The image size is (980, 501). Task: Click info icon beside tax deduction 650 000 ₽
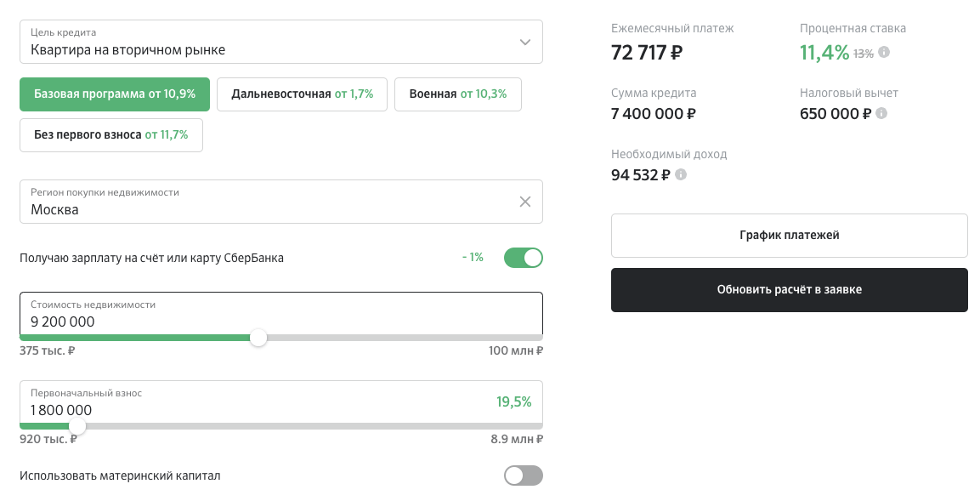click(881, 113)
